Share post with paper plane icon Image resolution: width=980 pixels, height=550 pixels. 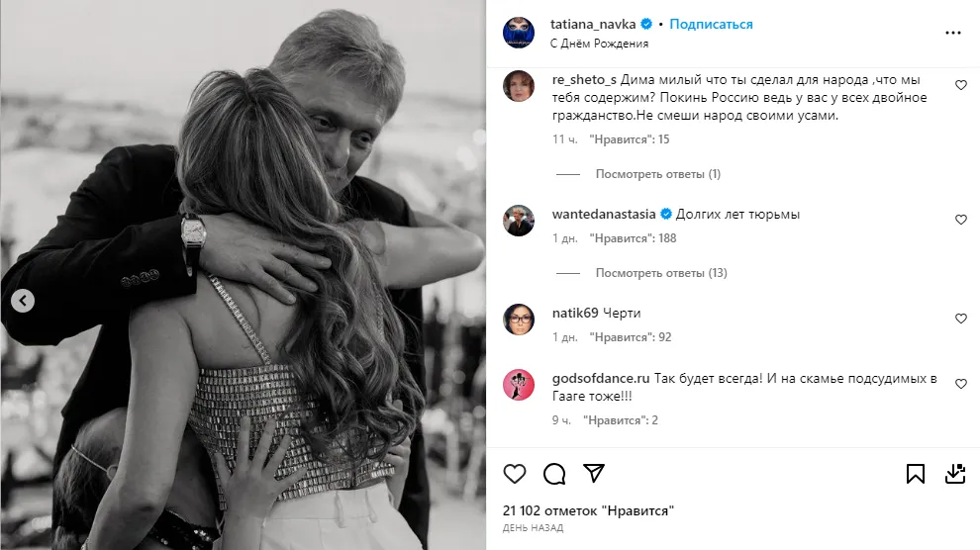click(x=593, y=474)
